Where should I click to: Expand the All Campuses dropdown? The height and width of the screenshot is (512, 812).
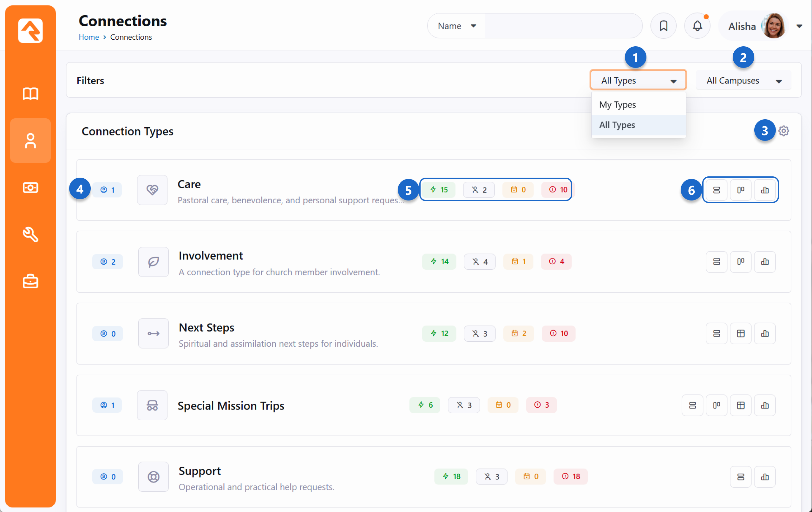[743, 81]
